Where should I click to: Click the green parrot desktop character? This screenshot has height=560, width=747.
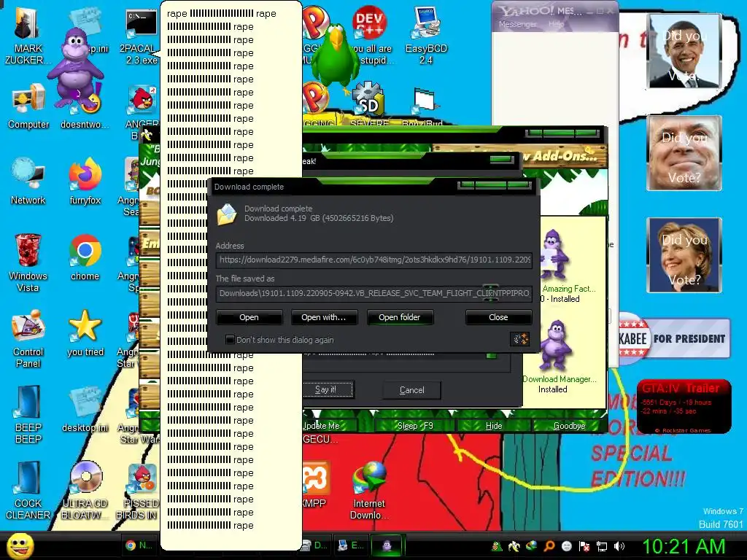coord(336,57)
